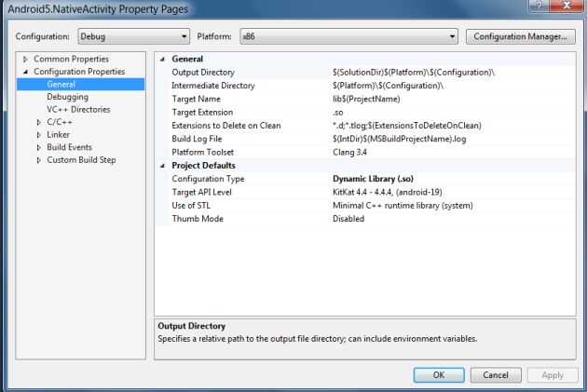The width and height of the screenshot is (587, 392).
Task: Edit the lib$(ProjectName) target name value
Action: pos(453,99)
